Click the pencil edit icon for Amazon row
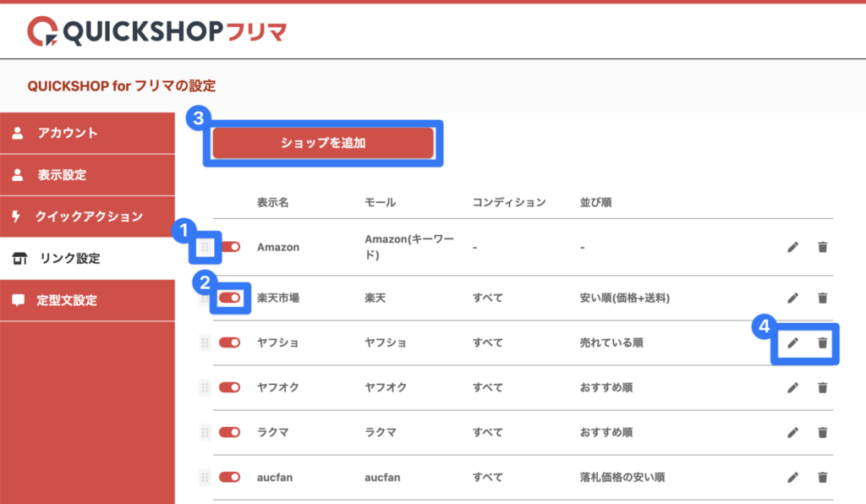 click(x=792, y=247)
